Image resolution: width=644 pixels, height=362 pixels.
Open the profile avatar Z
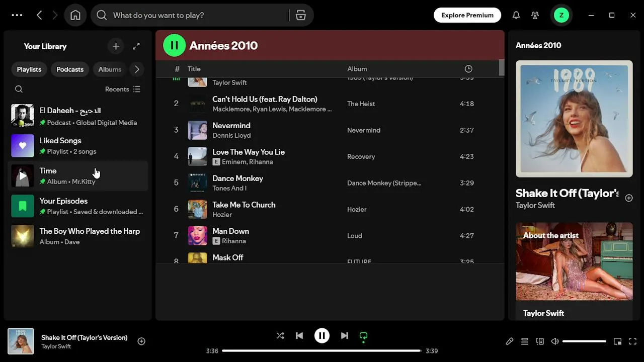click(561, 15)
